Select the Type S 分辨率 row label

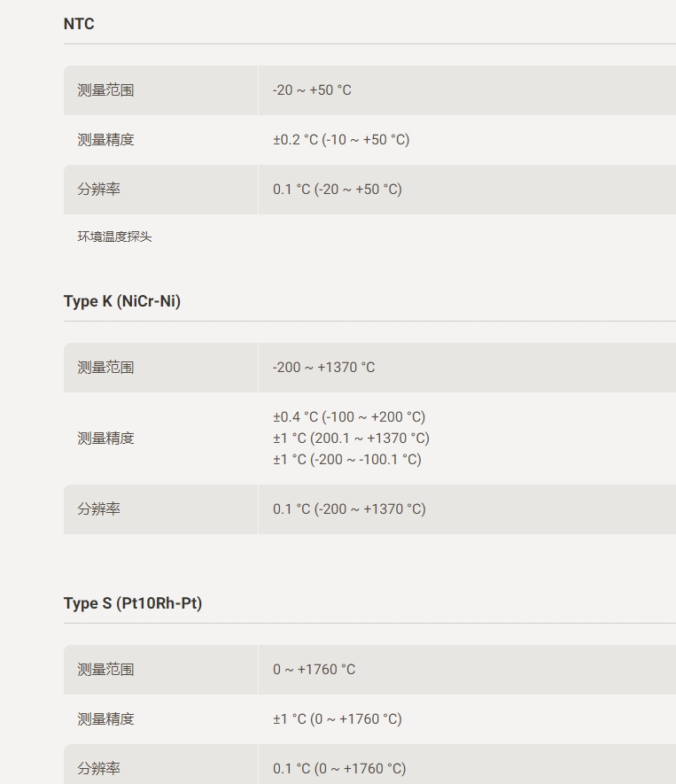(x=98, y=769)
